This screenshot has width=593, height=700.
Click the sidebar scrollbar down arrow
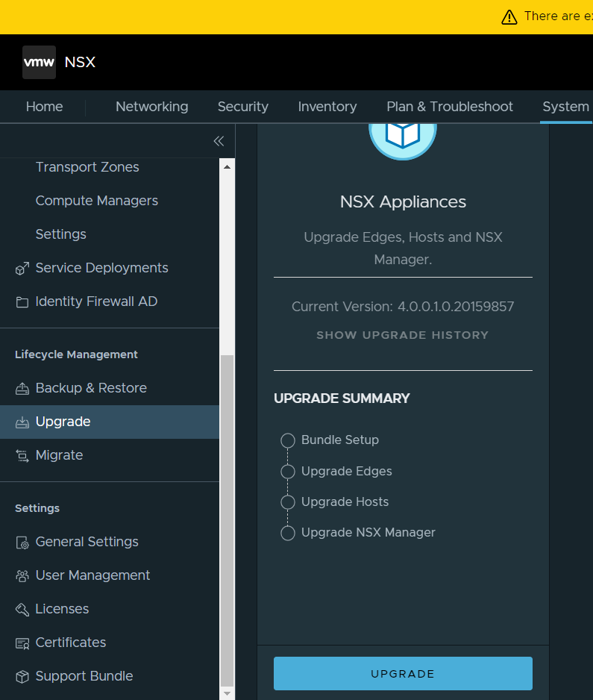[227, 693]
